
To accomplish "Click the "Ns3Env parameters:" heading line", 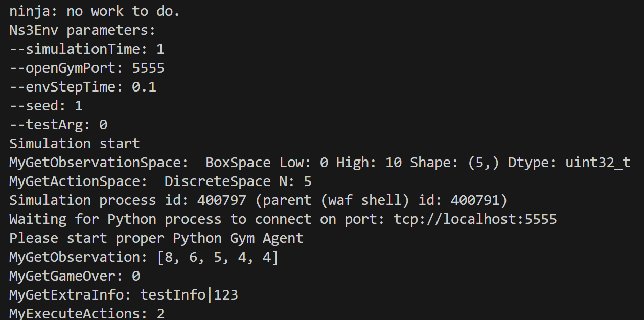I will [x=82, y=30].
